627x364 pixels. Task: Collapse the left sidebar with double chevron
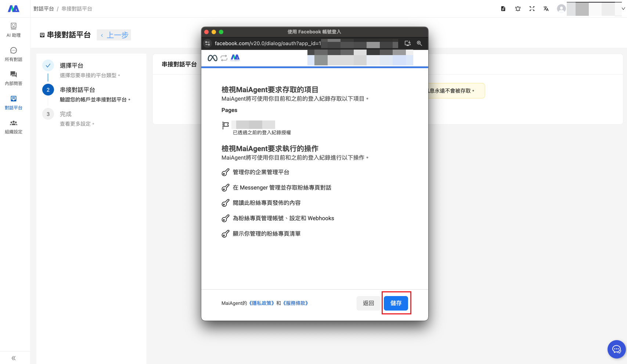pyautogui.click(x=14, y=358)
